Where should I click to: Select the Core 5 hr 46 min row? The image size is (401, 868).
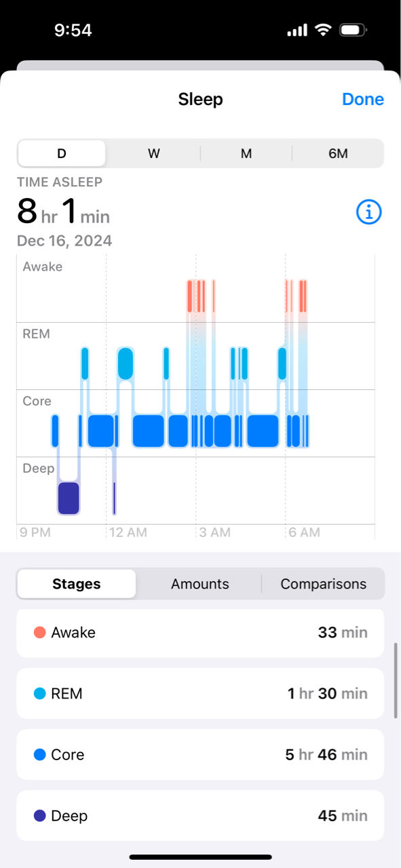click(x=200, y=755)
